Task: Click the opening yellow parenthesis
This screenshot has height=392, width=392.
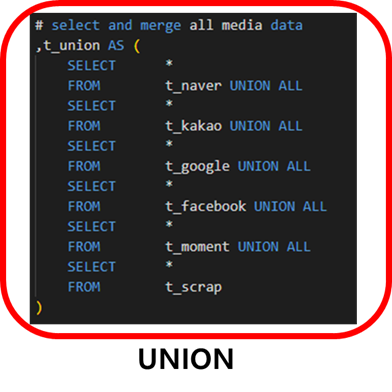Action: (x=137, y=46)
